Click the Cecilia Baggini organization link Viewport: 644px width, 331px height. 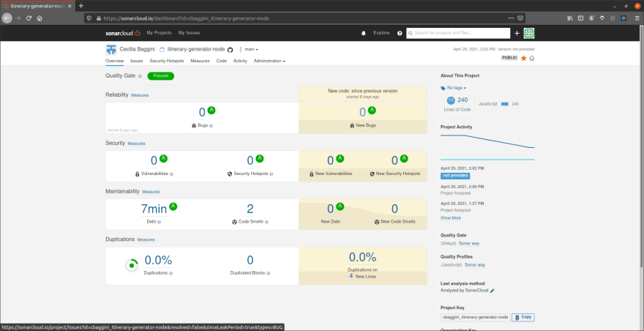(x=137, y=49)
